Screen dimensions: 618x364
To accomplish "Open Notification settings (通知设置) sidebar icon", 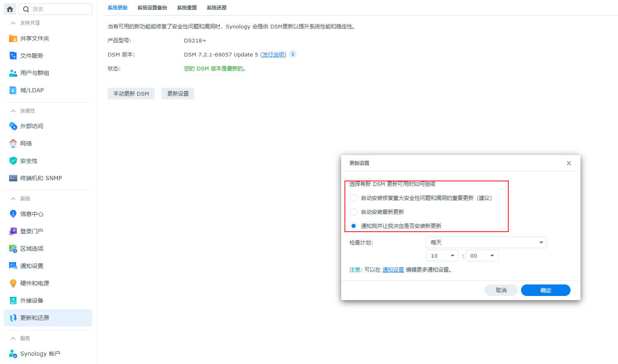I will [13, 266].
